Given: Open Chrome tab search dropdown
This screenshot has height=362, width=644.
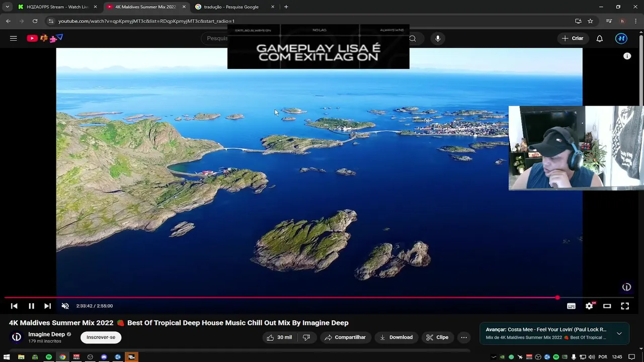Looking at the screenshot, I should pos(7,7).
